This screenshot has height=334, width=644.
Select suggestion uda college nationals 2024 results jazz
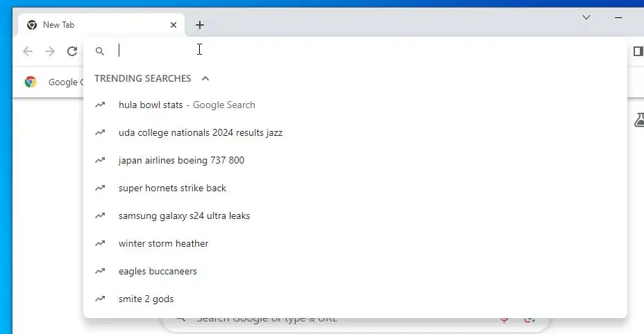click(x=355, y=132)
